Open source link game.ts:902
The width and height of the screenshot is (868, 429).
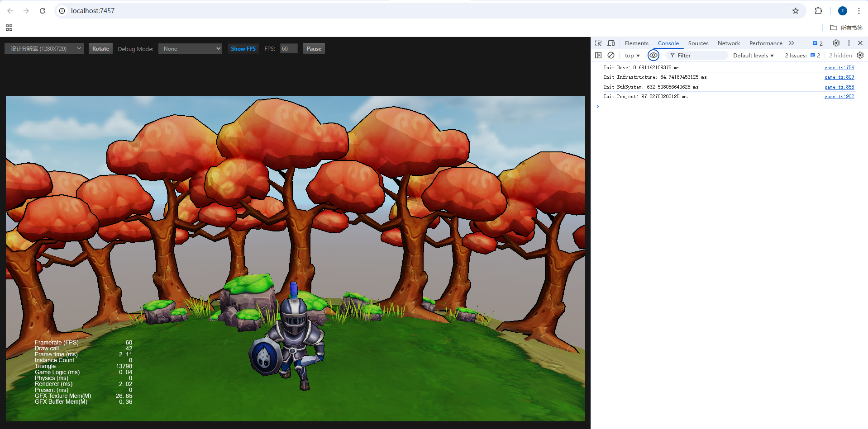point(839,97)
